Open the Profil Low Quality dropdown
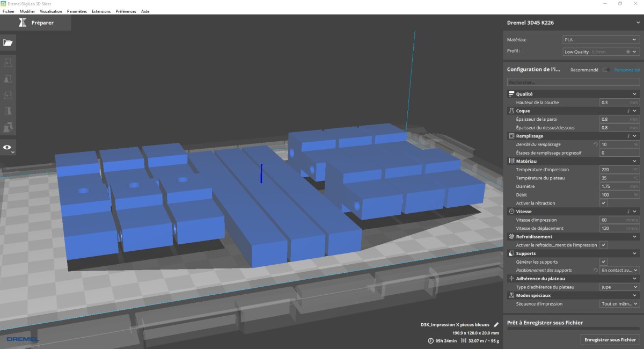This screenshot has height=349, width=644. pos(601,52)
